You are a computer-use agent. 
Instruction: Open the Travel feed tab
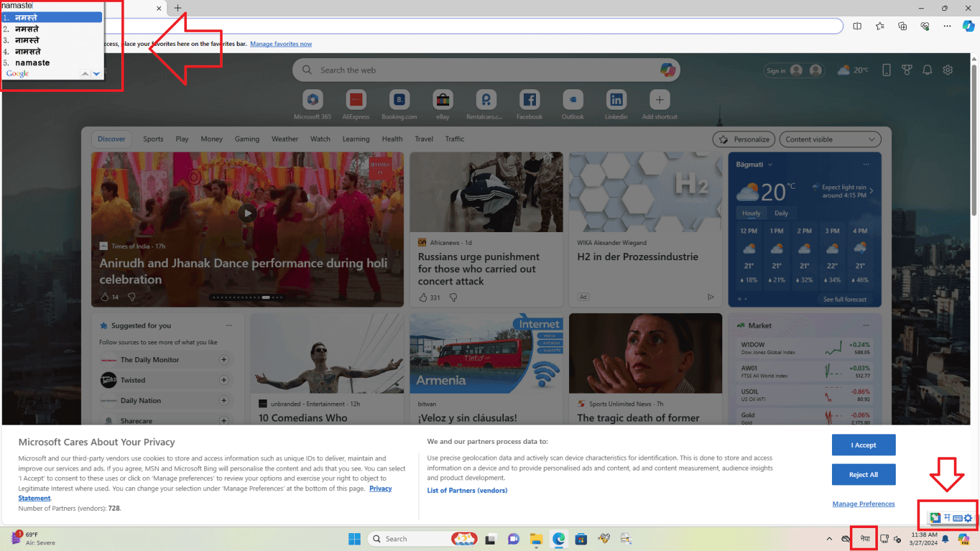tap(424, 139)
